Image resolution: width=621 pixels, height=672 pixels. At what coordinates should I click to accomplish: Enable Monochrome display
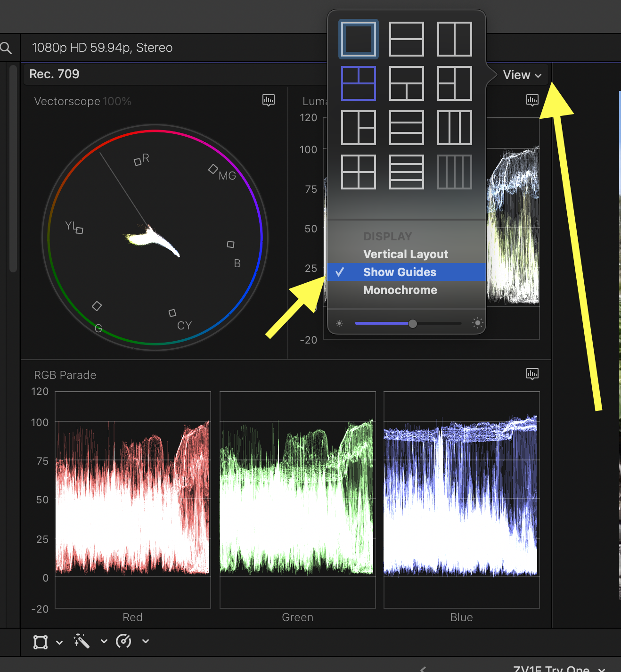coord(400,290)
